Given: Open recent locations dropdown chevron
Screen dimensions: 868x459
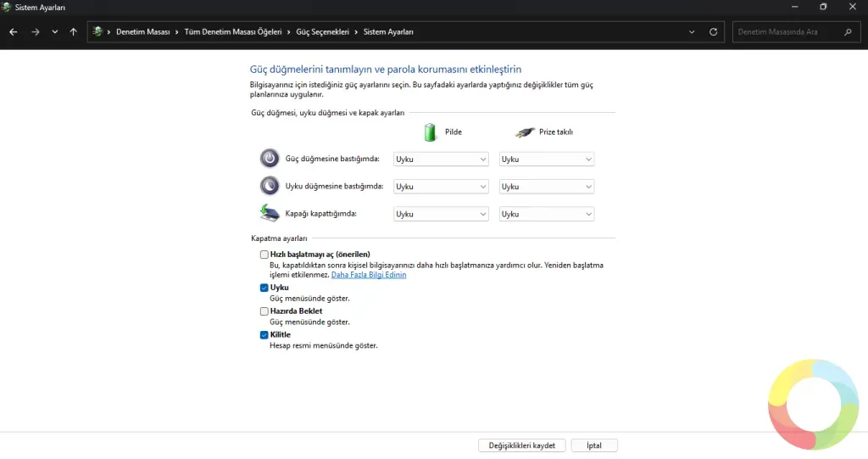Looking at the screenshot, I should click(55, 32).
